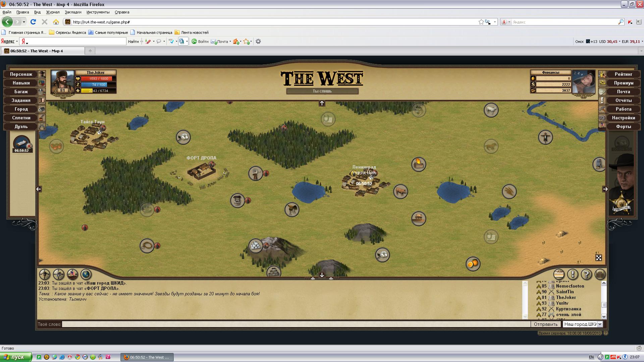
Task: Click the dice icon on map corner
Action: click(x=598, y=257)
